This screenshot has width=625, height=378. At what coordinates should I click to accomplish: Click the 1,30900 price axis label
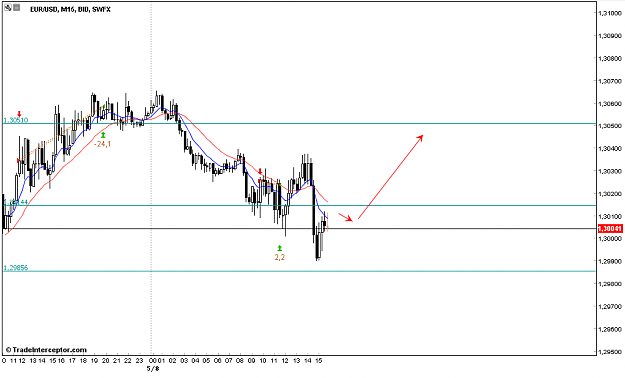coord(610,36)
